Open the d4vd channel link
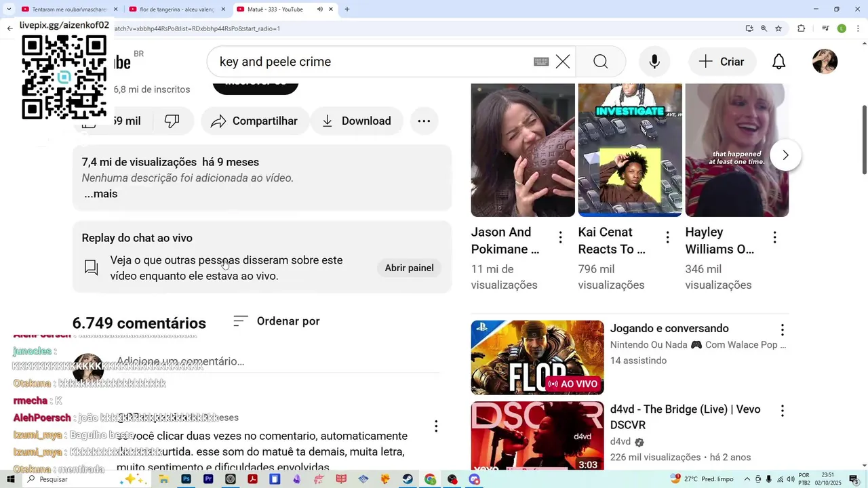Viewport: 868px width, 488px height. (620, 442)
